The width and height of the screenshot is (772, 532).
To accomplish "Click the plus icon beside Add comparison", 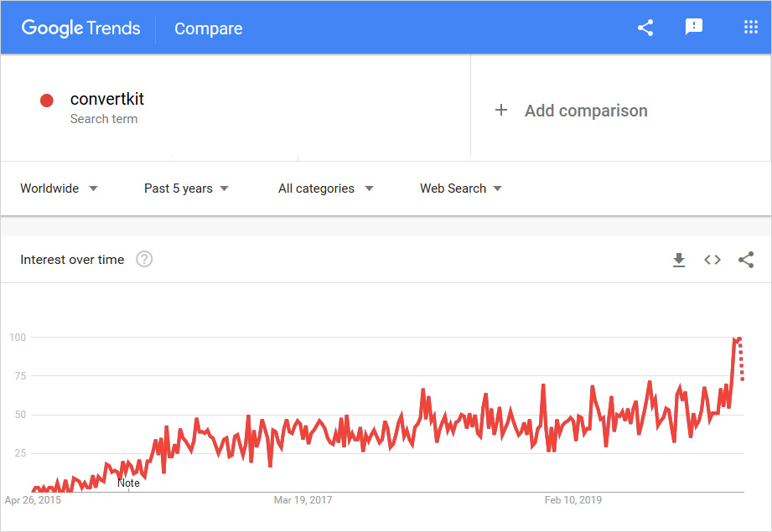I will click(501, 111).
